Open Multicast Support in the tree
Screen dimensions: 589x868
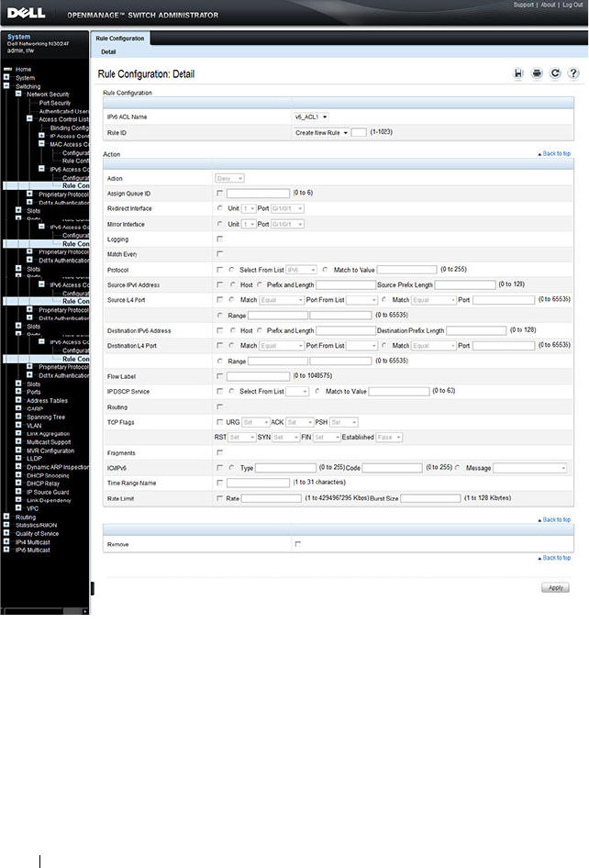(x=49, y=442)
